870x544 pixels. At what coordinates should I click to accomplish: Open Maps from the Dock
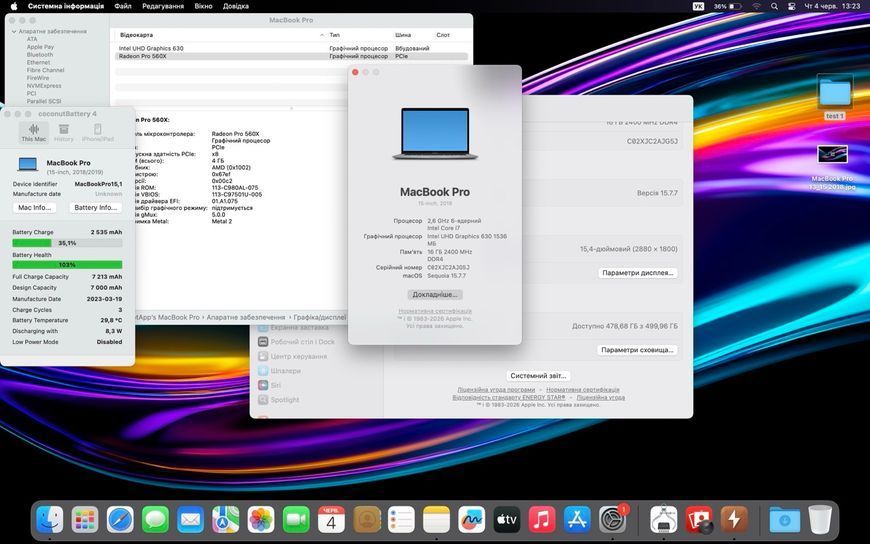point(226,520)
